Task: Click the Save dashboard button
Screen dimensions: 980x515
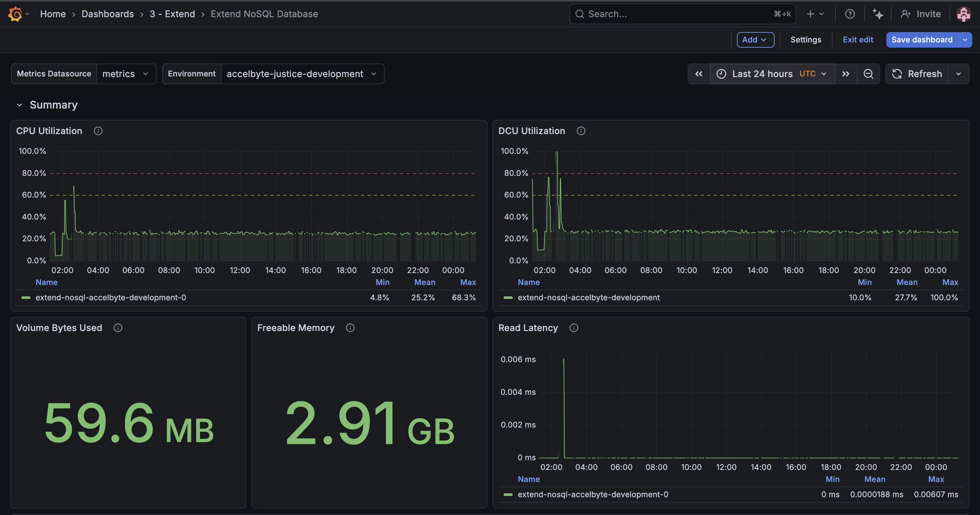Action: (x=922, y=40)
